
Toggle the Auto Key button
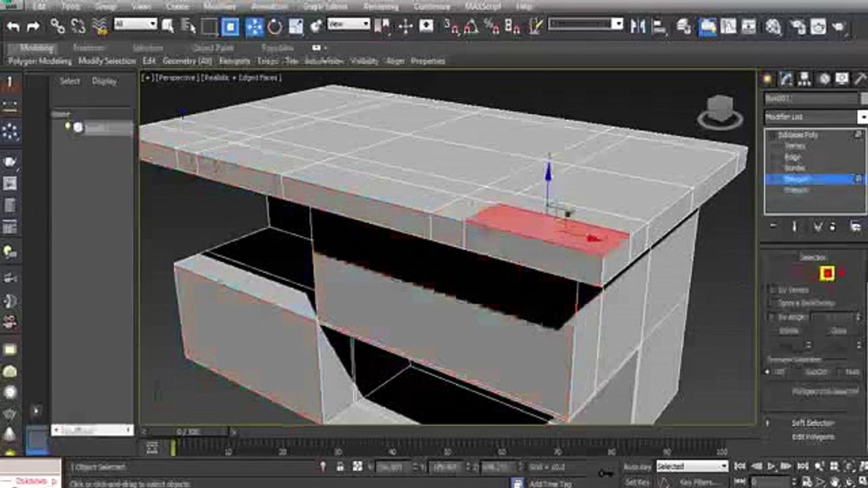click(x=637, y=466)
